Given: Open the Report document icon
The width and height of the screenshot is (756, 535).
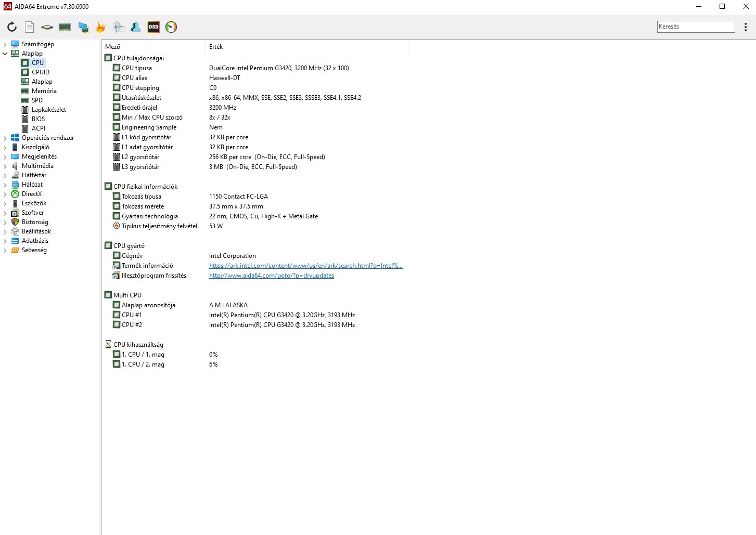Looking at the screenshot, I should point(30,27).
